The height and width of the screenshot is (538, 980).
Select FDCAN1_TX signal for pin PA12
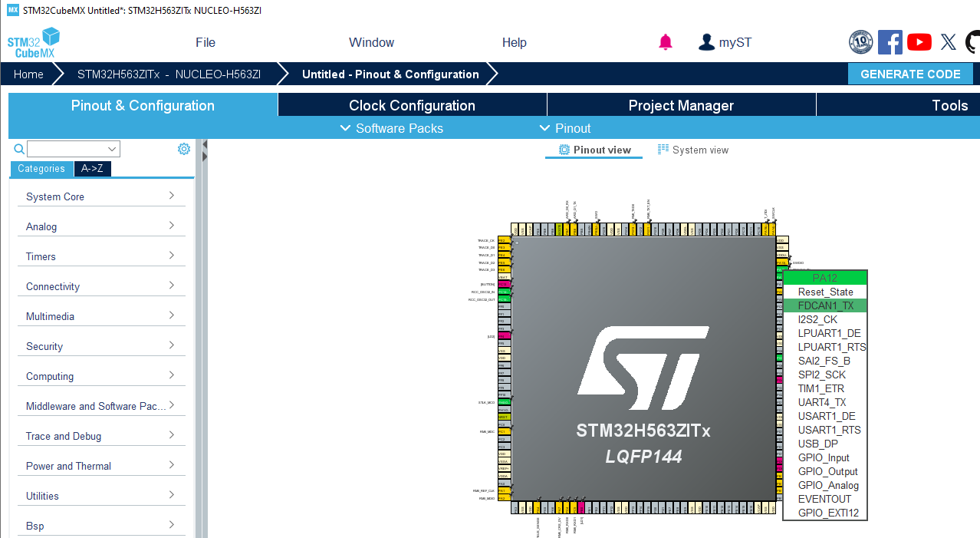pos(824,305)
